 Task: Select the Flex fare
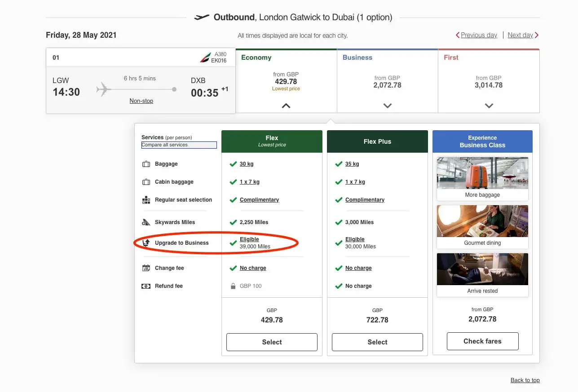(x=271, y=342)
